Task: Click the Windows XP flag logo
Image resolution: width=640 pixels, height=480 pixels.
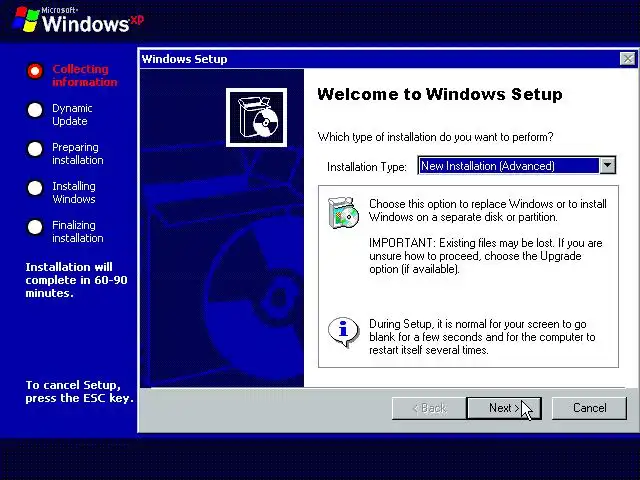Action: point(26,19)
